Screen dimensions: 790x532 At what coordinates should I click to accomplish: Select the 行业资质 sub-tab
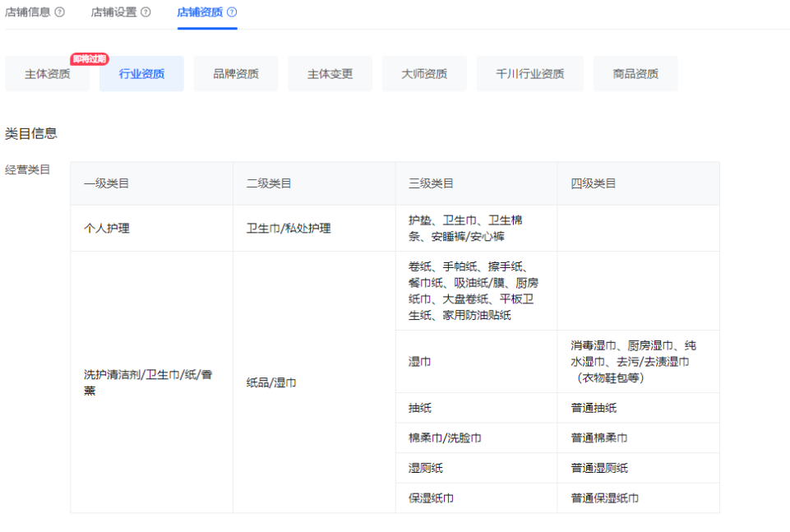141,74
